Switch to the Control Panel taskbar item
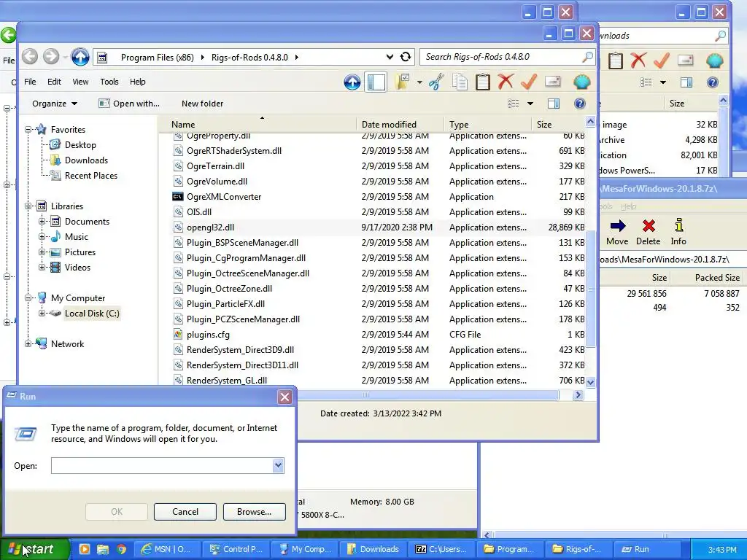The width and height of the screenshot is (747, 560). click(236, 549)
